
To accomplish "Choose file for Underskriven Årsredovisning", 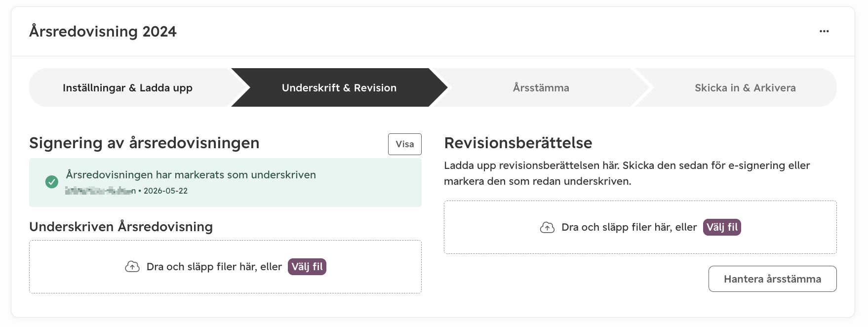I will 307,267.
